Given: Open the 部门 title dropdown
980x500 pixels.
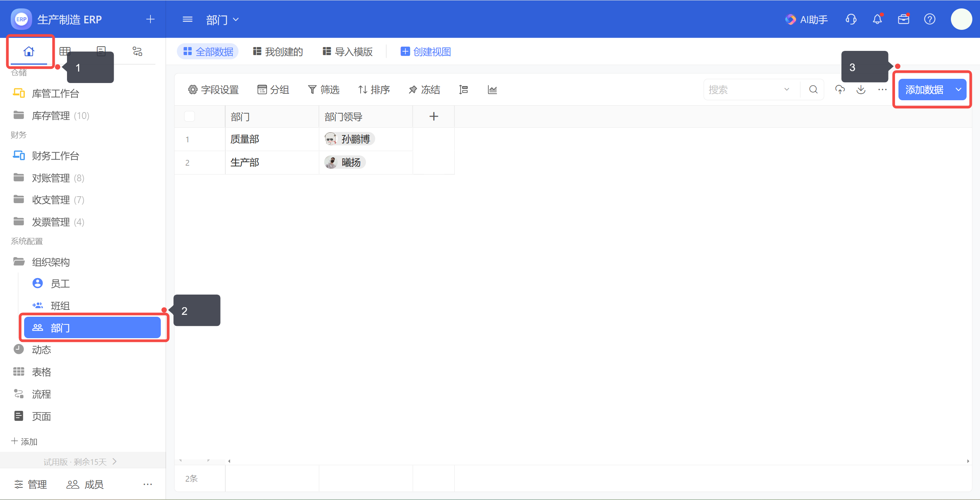Looking at the screenshot, I should click(222, 19).
